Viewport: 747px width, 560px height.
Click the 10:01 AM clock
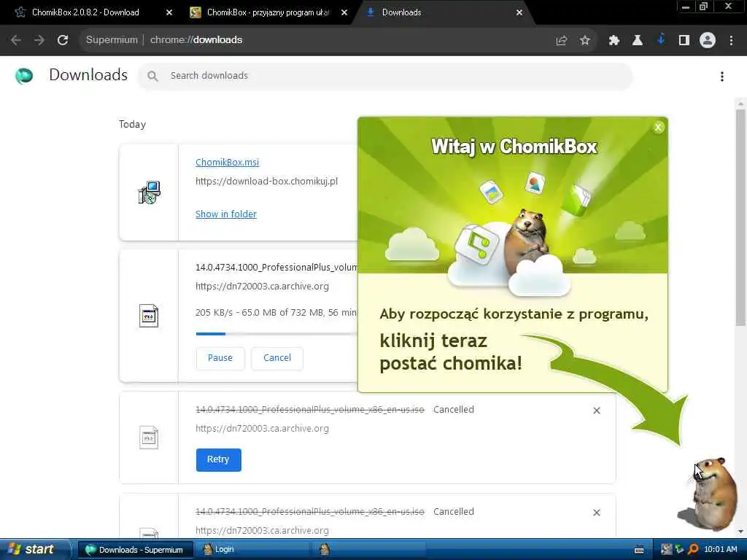721,549
